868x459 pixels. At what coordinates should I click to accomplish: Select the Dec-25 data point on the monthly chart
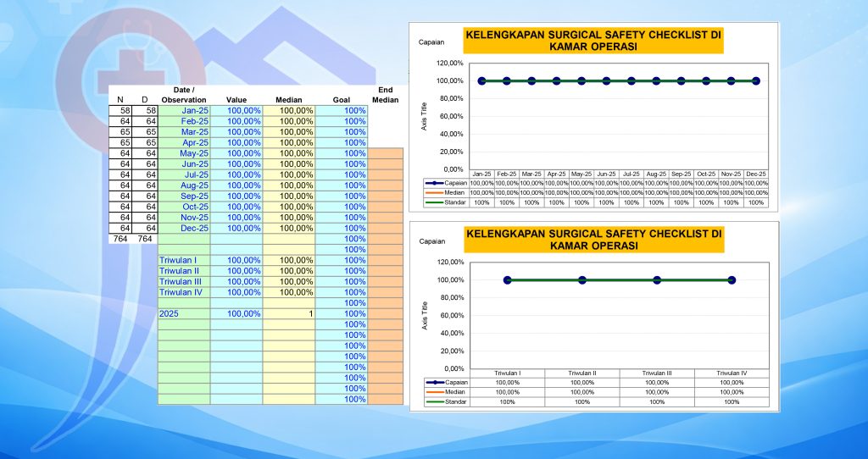[x=756, y=81]
